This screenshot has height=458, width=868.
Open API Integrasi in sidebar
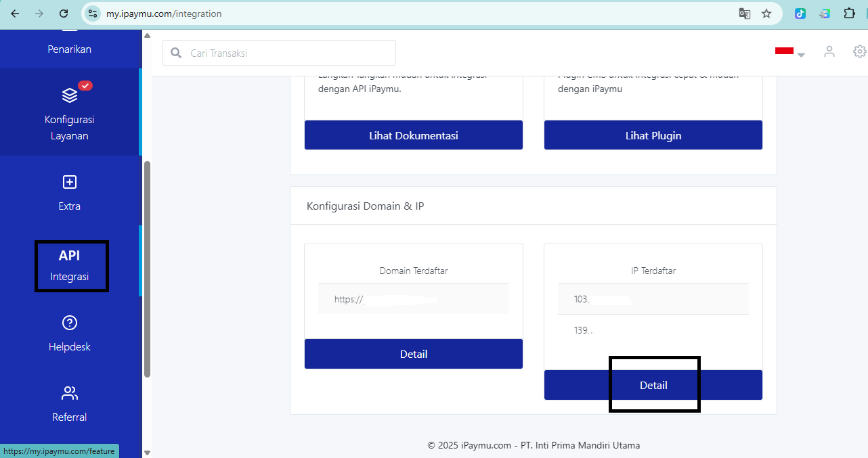(x=71, y=266)
